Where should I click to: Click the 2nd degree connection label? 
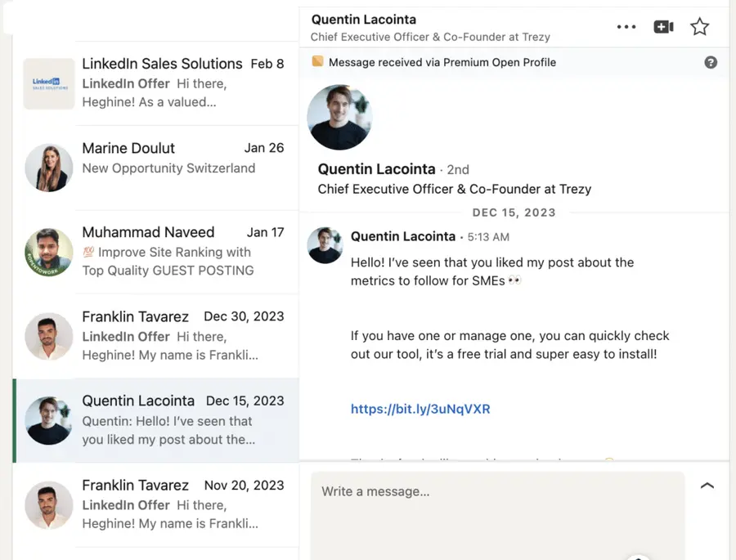click(457, 169)
